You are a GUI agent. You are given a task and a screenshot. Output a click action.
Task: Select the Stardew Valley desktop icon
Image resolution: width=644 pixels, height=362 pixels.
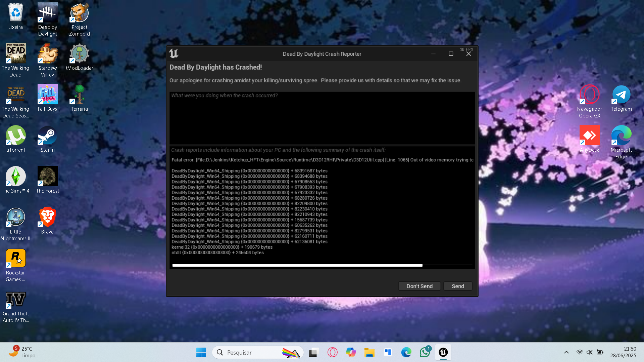coord(47,60)
